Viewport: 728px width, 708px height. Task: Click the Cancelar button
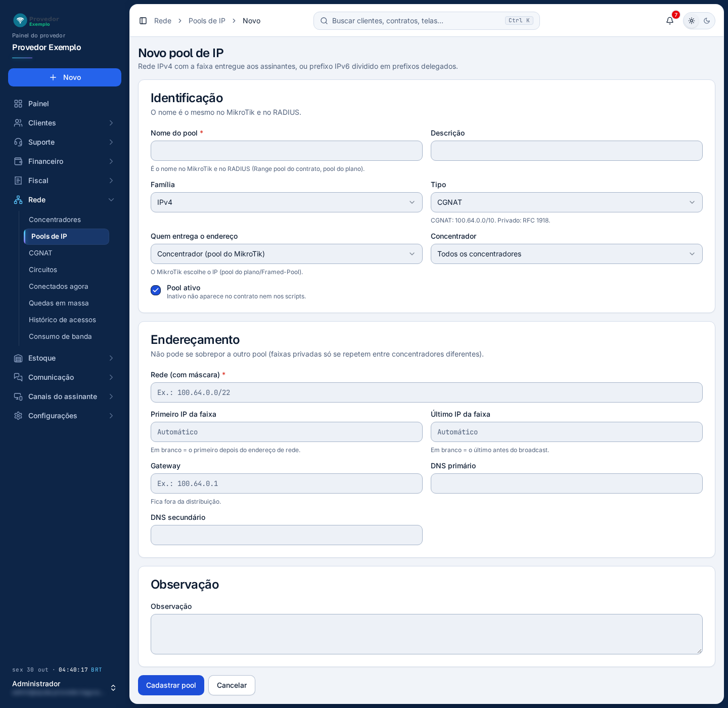pyautogui.click(x=232, y=685)
